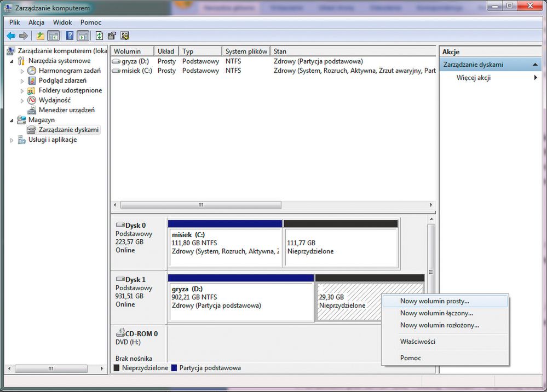
Task: Open the Pomoc menu in menu bar
Action: pyautogui.click(x=91, y=22)
